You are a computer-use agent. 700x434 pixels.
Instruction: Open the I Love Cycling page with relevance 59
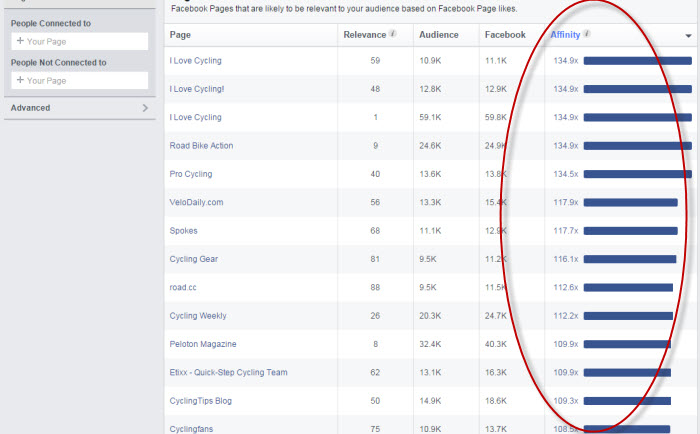[x=195, y=61]
